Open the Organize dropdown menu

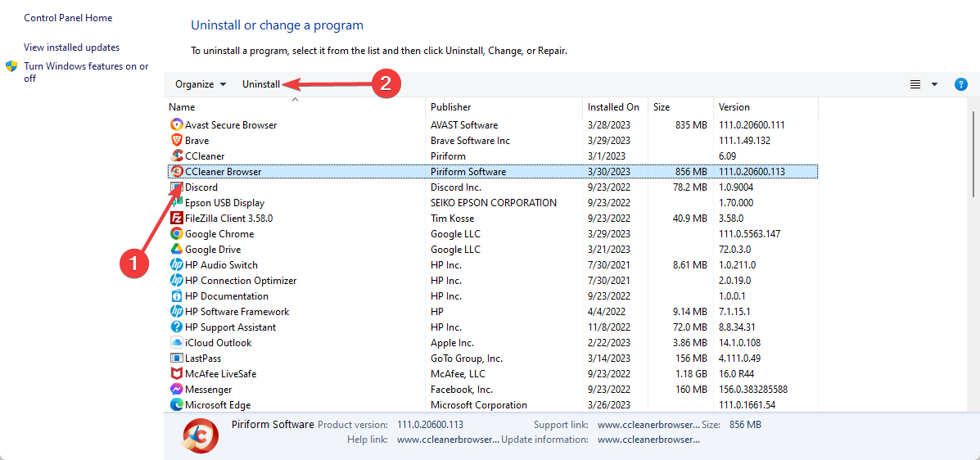[x=201, y=84]
